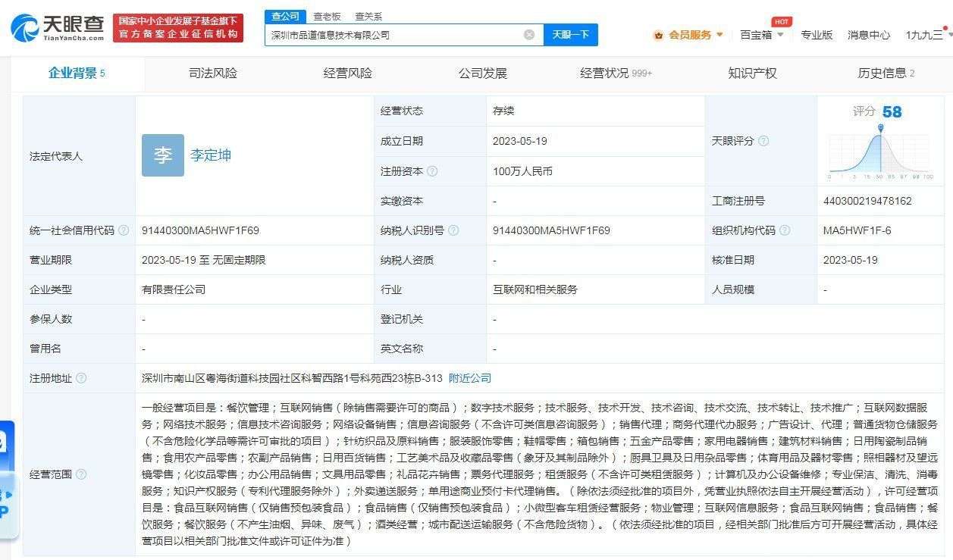The width and height of the screenshot is (953, 560).
Task: Click the business term 2023-05-19 至 无固定期限
Action: click(204, 260)
